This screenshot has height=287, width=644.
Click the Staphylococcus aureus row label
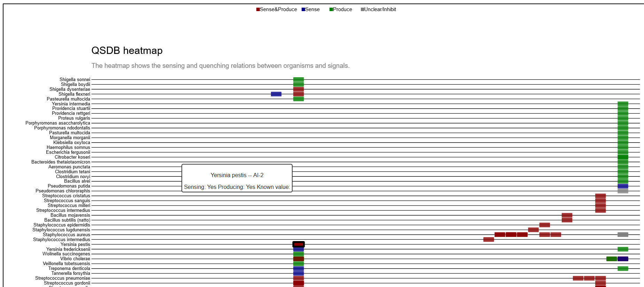click(67, 235)
